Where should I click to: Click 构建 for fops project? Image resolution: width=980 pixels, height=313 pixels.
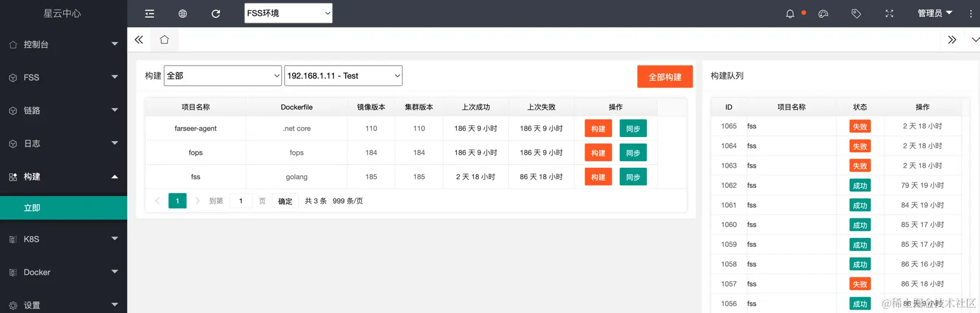click(598, 152)
